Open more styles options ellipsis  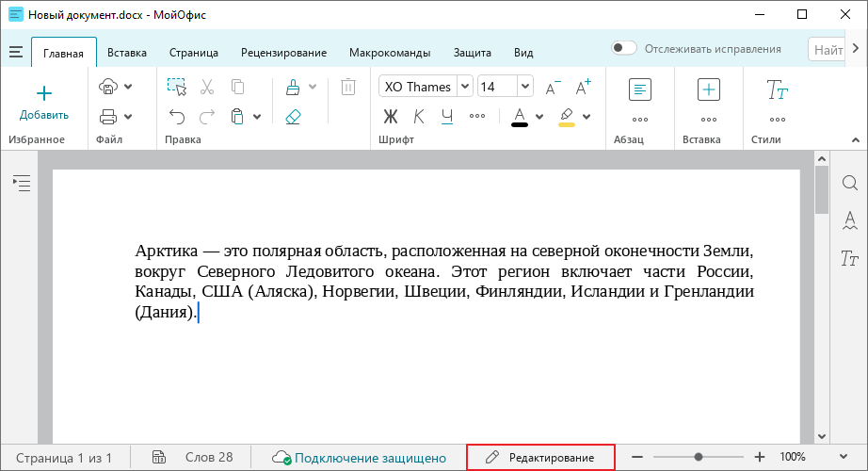[x=778, y=120]
